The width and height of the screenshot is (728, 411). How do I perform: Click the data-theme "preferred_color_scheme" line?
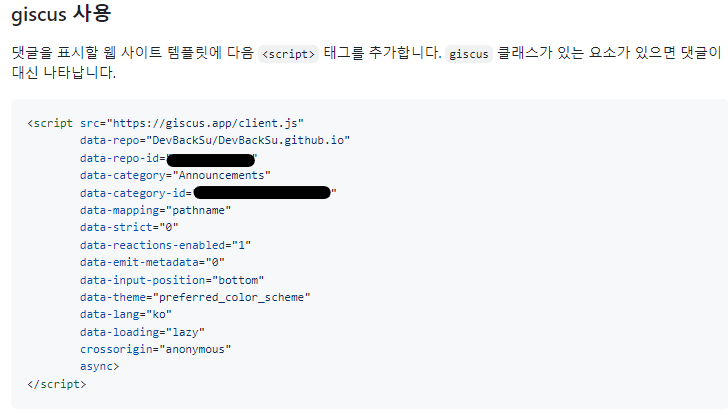tap(195, 297)
